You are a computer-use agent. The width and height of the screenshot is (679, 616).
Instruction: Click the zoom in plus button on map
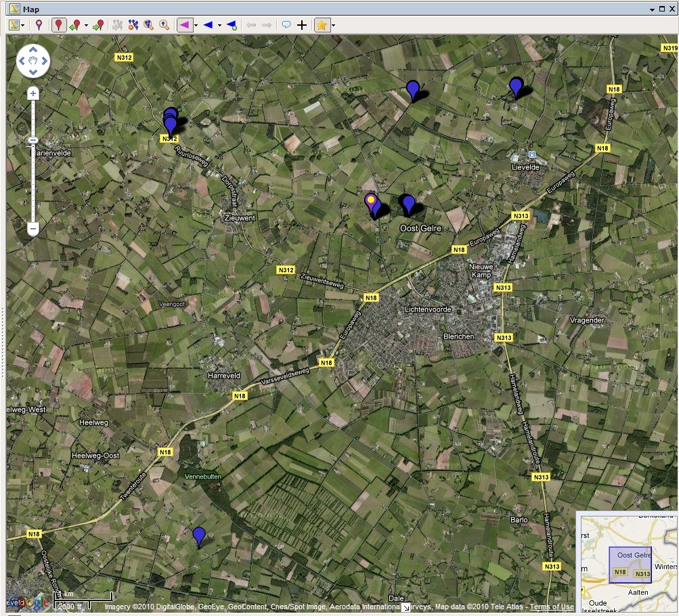[x=32, y=93]
